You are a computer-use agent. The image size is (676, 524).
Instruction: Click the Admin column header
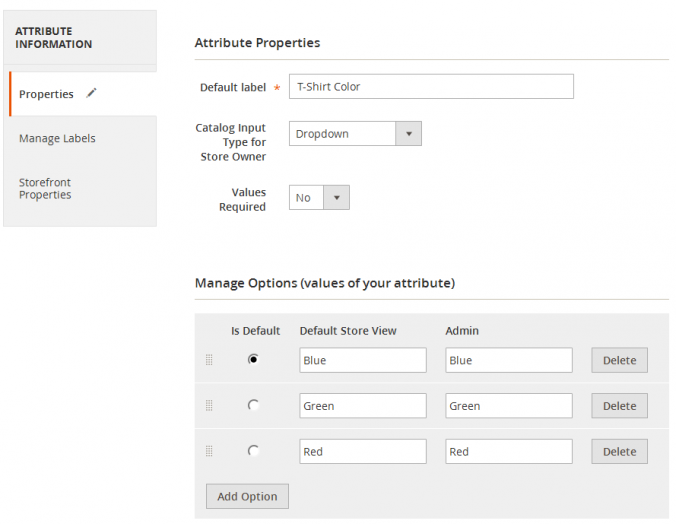[x=462, y=331]
